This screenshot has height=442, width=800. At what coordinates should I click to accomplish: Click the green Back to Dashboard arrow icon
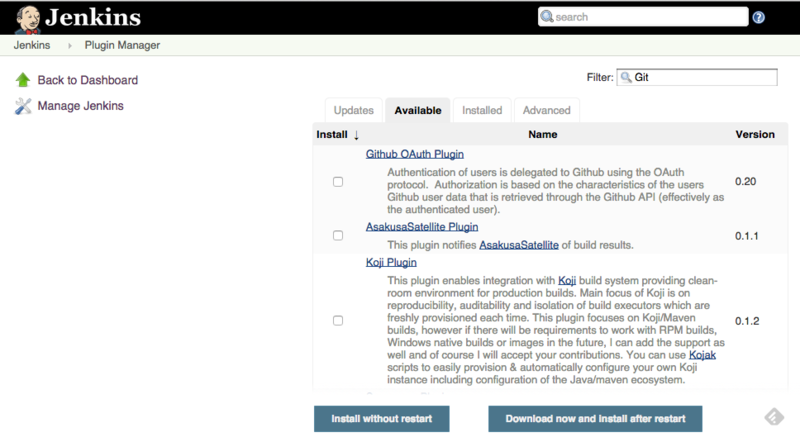pos(23,80)
